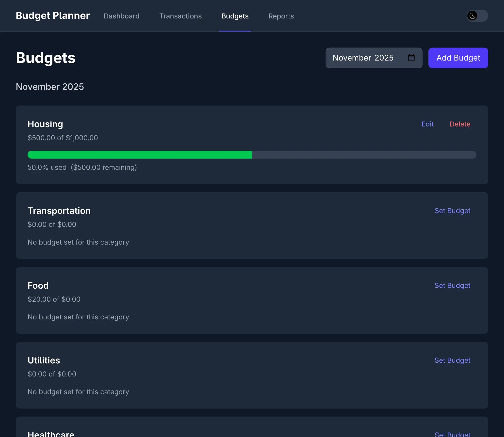Image resolution: width=504 pixels, height=437 pixels.
Task: Open the Transactions tab
Action: click(x=180, y=16)
